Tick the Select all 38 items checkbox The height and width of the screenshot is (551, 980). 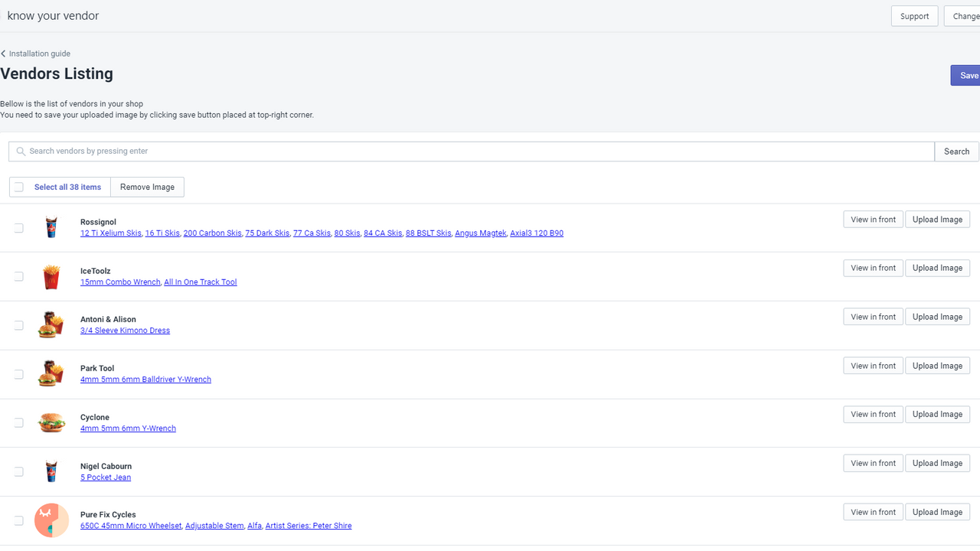click(x=19, y=187)
